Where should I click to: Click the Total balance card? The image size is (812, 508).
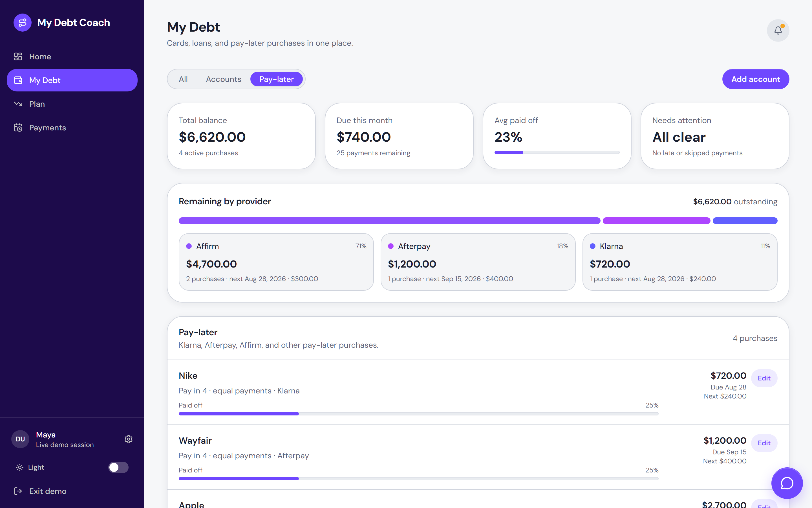click(x=241, y=136)
